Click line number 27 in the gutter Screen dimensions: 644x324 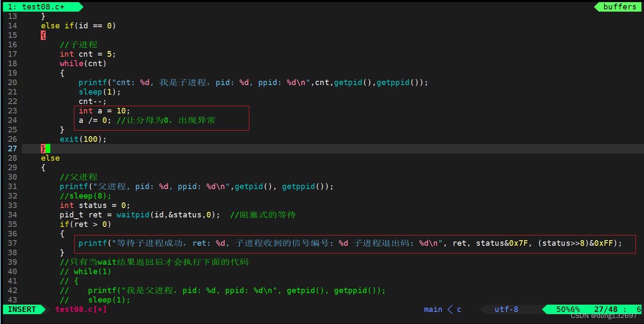(12, 149)
